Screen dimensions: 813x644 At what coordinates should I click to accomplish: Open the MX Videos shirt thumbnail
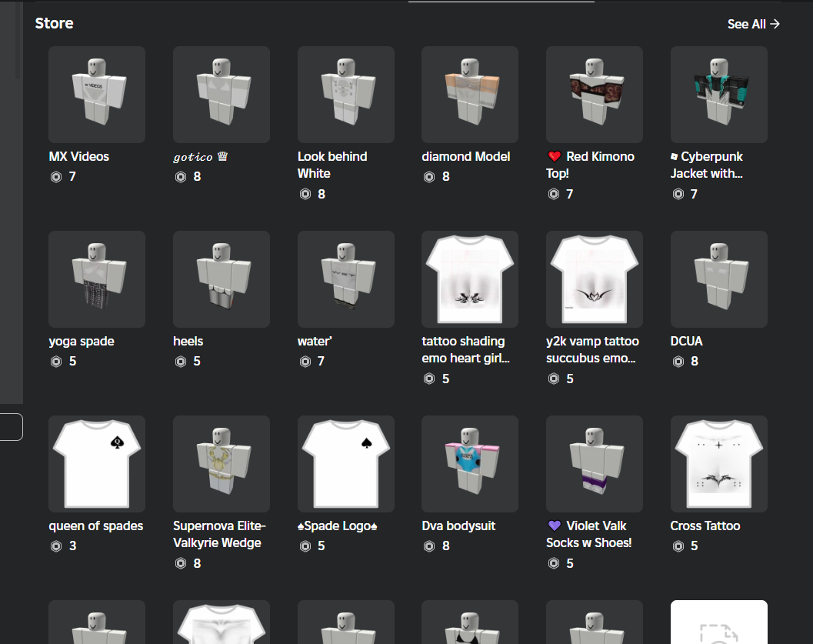97,95
